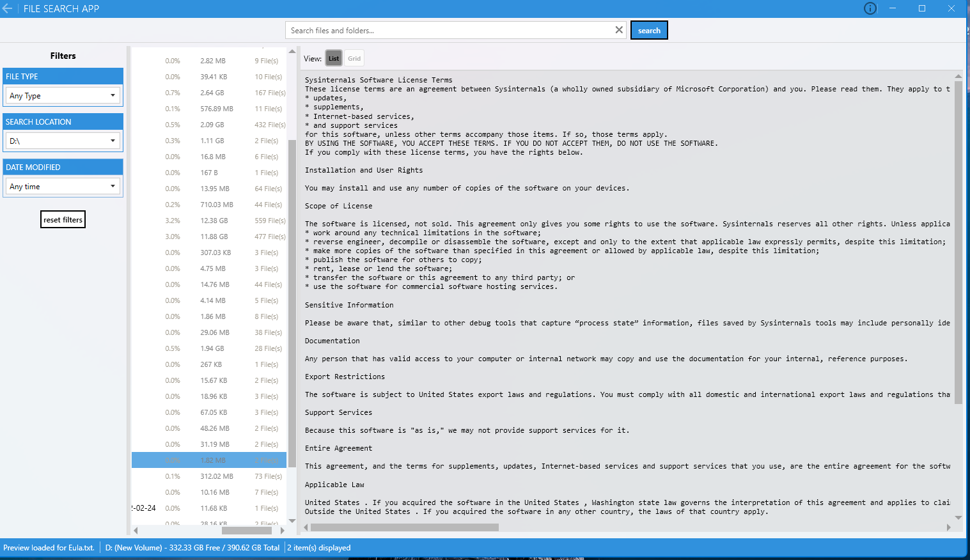The image size is (970, 560).
Task: Click the highlighted row with 1.82 MB
Action: [209, 460]
